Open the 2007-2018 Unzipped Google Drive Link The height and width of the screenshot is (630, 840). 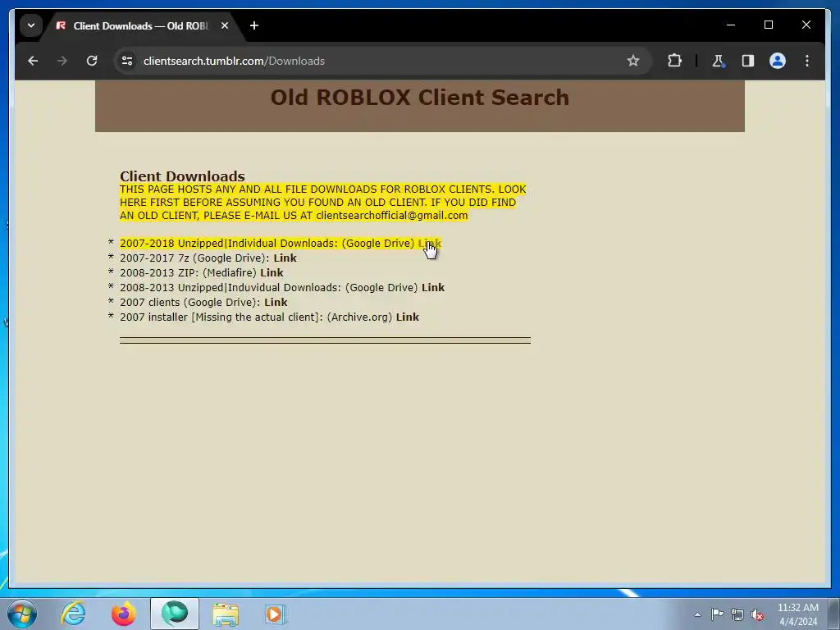[430, 243]
